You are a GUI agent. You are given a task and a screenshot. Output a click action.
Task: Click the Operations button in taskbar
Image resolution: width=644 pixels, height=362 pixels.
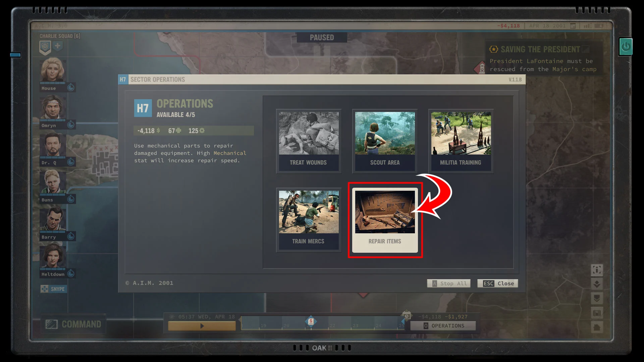click(444, 325)
